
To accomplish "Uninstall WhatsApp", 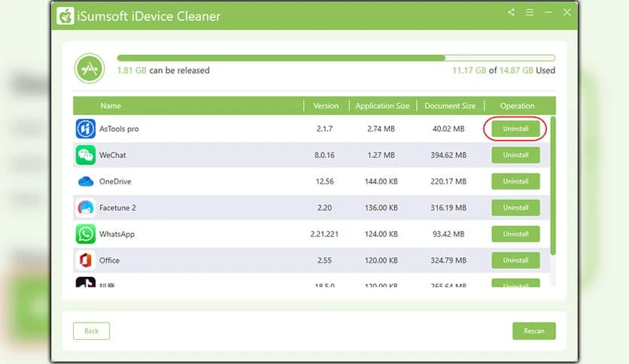I will click(x=515, y=234).
